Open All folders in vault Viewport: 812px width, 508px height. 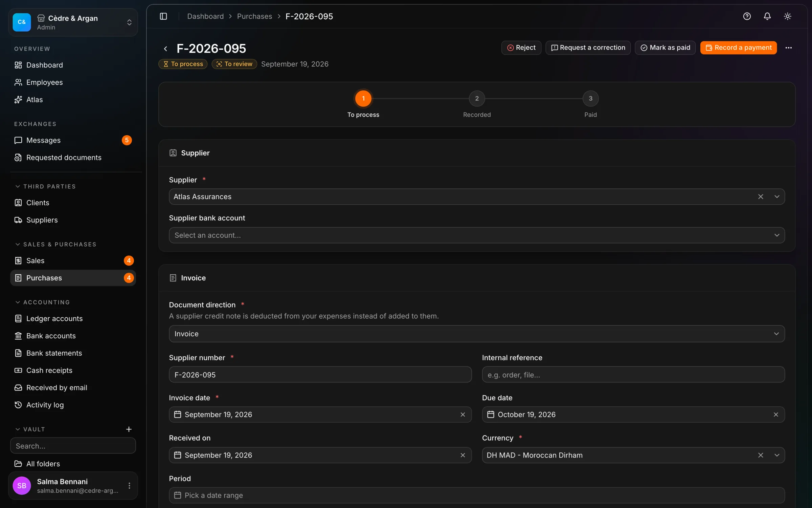73,464
